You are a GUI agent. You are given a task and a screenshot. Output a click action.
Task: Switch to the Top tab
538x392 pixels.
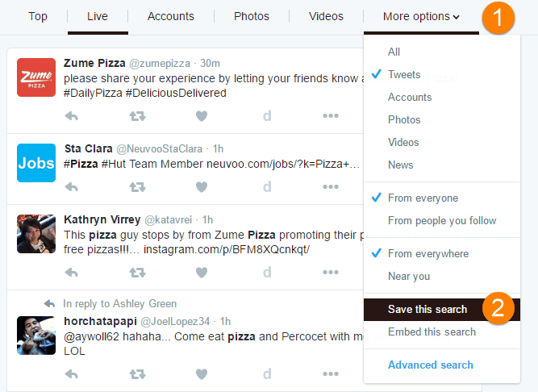click(x=38, y=17)
